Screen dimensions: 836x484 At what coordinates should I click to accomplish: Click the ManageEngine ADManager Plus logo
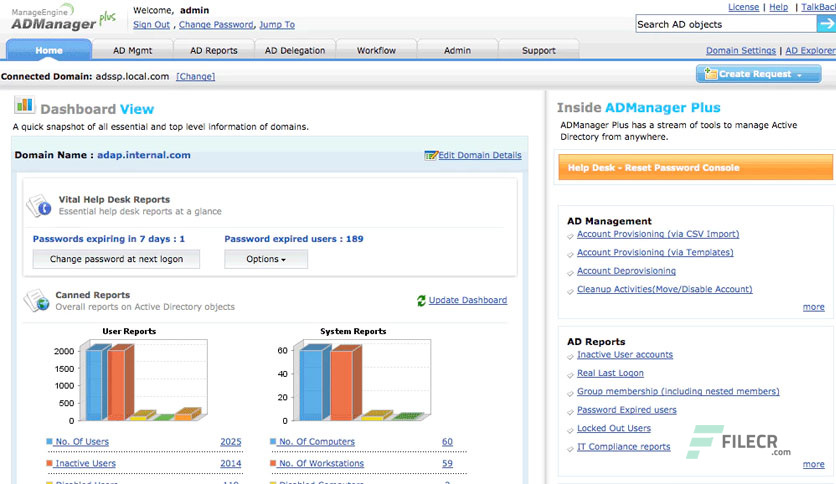click(63, 19)
